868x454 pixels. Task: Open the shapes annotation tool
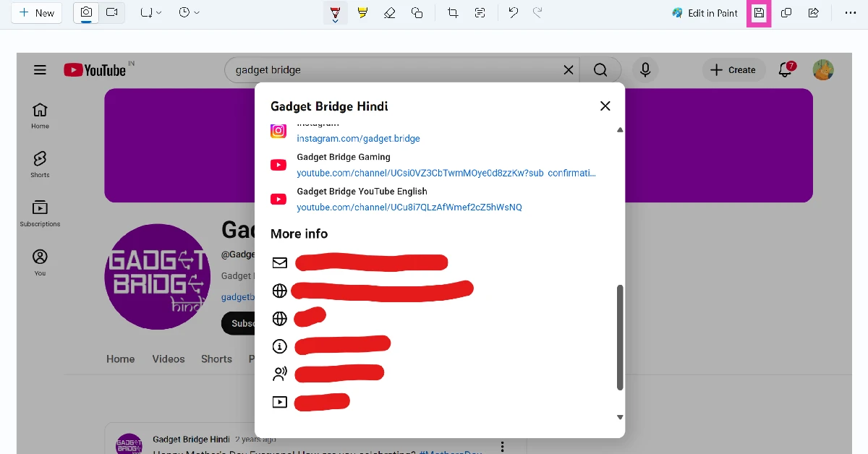[x=417, y=12]
